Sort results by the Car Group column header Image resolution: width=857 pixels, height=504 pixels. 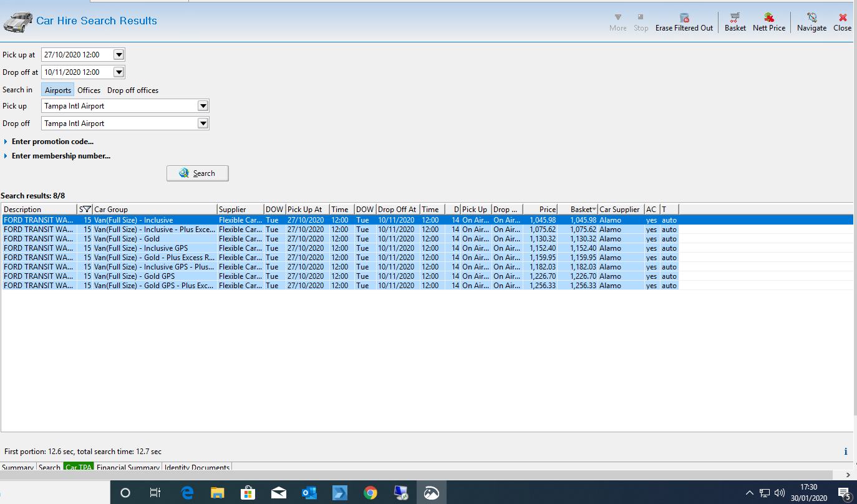coord(155,210)
